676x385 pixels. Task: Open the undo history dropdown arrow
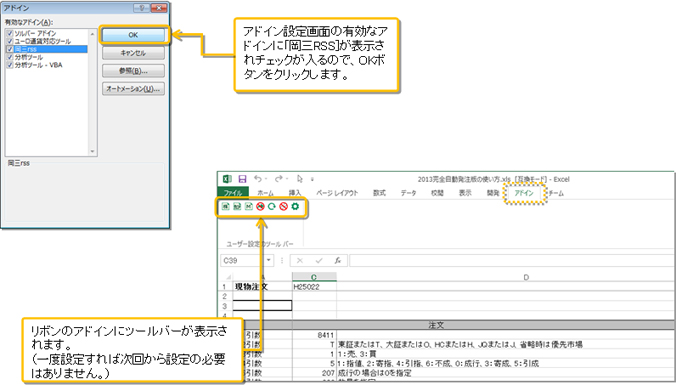[266, 179]
